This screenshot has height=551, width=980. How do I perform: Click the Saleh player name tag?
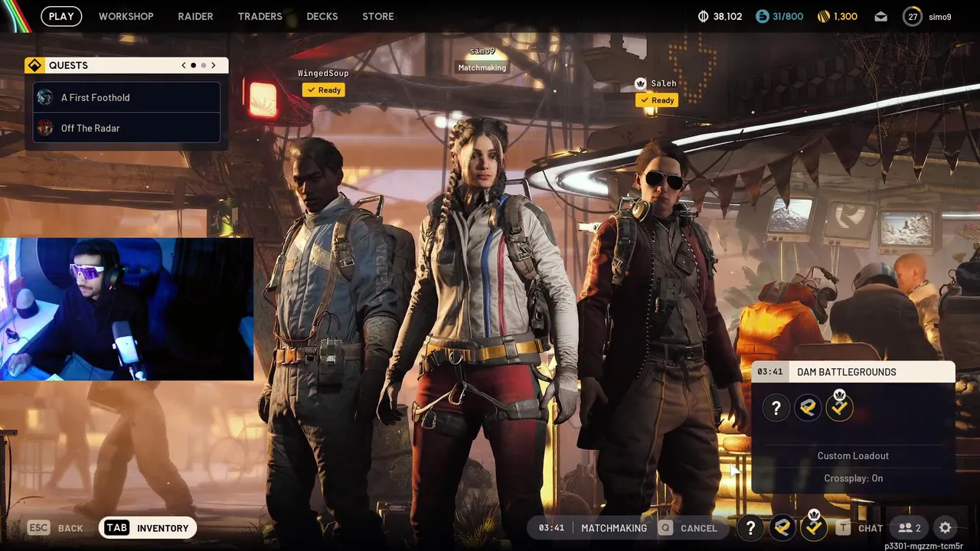click(664, 83)
